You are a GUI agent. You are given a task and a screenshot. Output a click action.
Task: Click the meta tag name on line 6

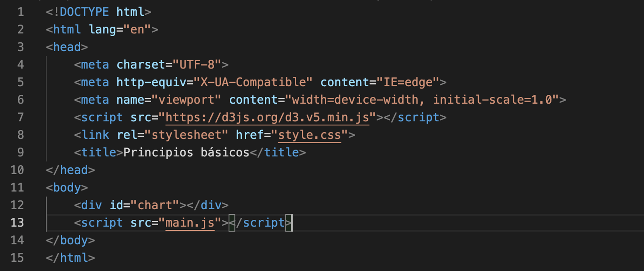(x=95, y=100)
